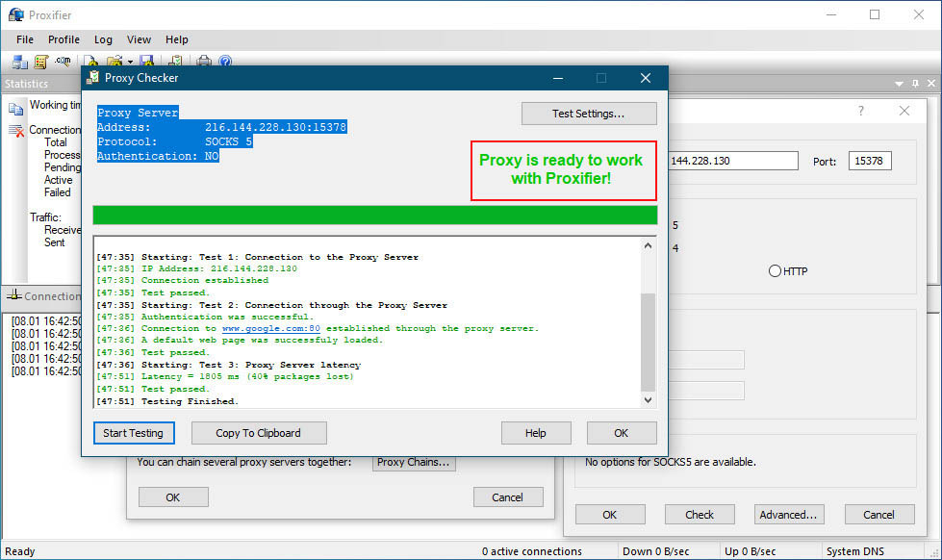Click the Proxifier application icon in the title bar
The image size is (942, 560).
16,14
